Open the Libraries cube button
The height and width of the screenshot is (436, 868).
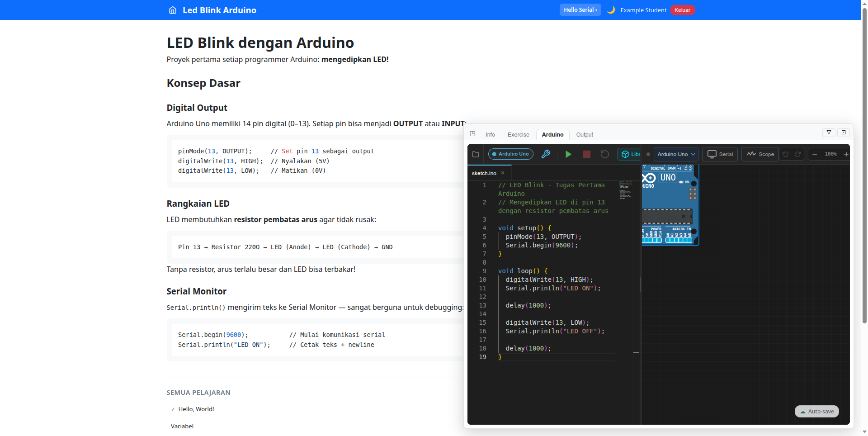(629, 154)
